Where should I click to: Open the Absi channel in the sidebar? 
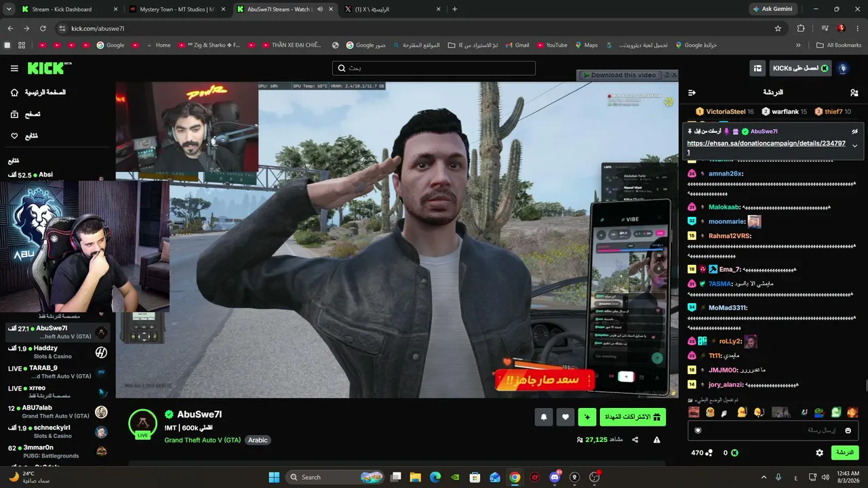[x=56, y=175]
